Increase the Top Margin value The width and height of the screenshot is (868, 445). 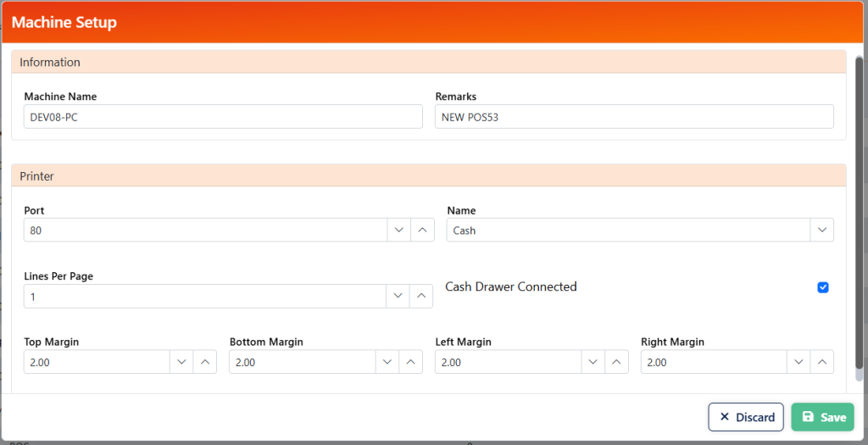point(204,362)
